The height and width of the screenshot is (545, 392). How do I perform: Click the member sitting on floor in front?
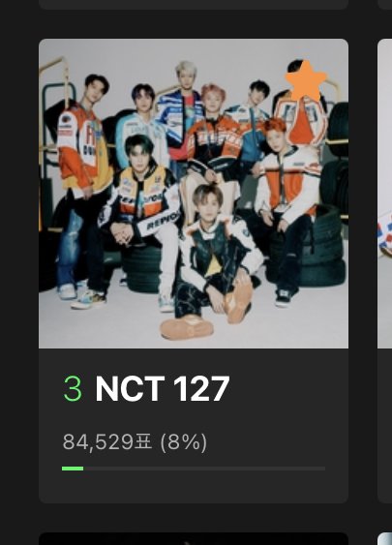pyautogui.click(x=214, y=257)
